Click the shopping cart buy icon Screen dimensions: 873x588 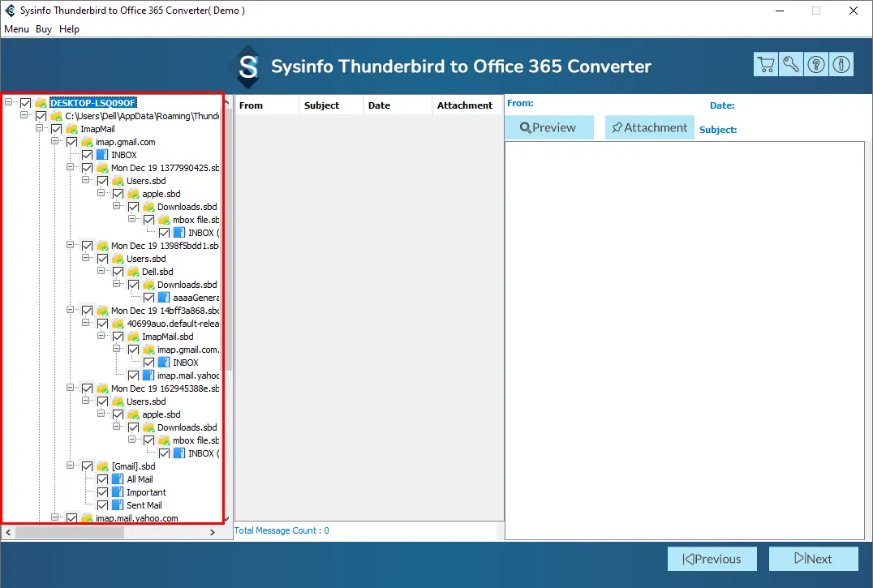[x=765, y=65]
